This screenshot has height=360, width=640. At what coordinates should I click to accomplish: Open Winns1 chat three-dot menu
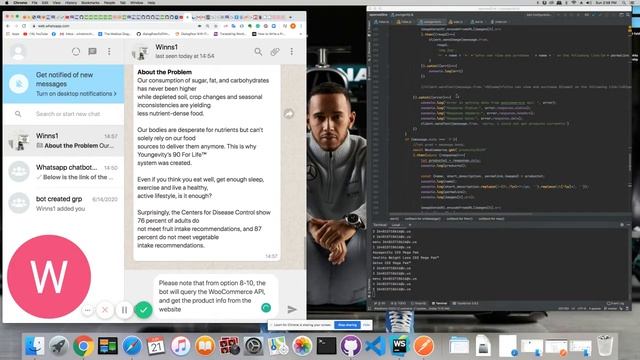pyautogui.click(x=291, y=52)
